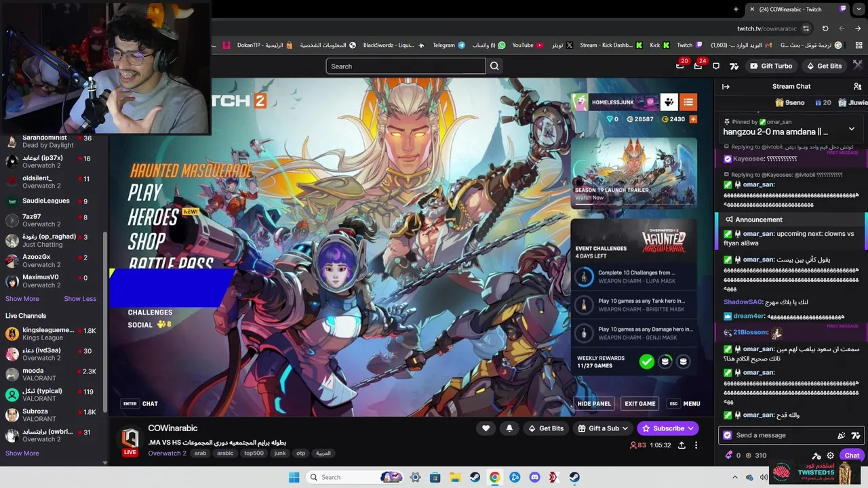Click the Gift Turbo button

point(771,66)
